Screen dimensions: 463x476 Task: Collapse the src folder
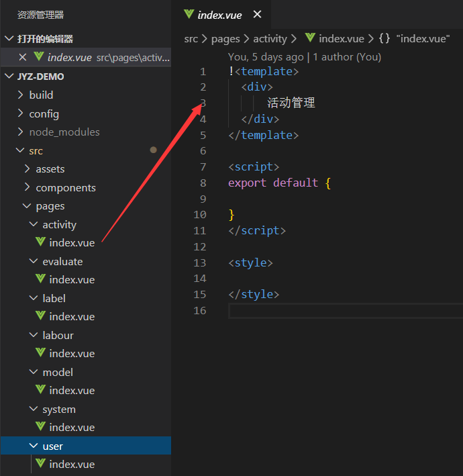coord(20,150)
